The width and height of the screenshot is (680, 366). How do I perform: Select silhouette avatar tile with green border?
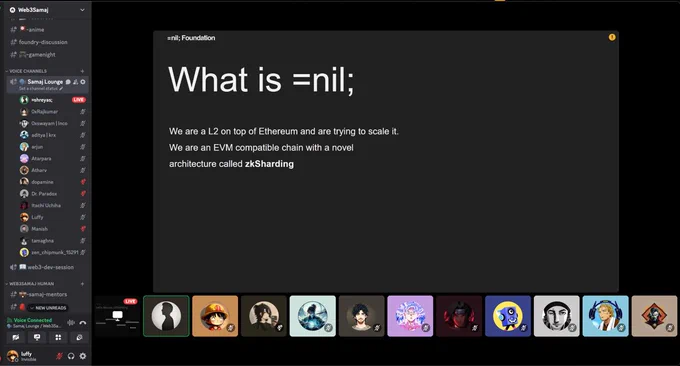click(x=166, y=316)
